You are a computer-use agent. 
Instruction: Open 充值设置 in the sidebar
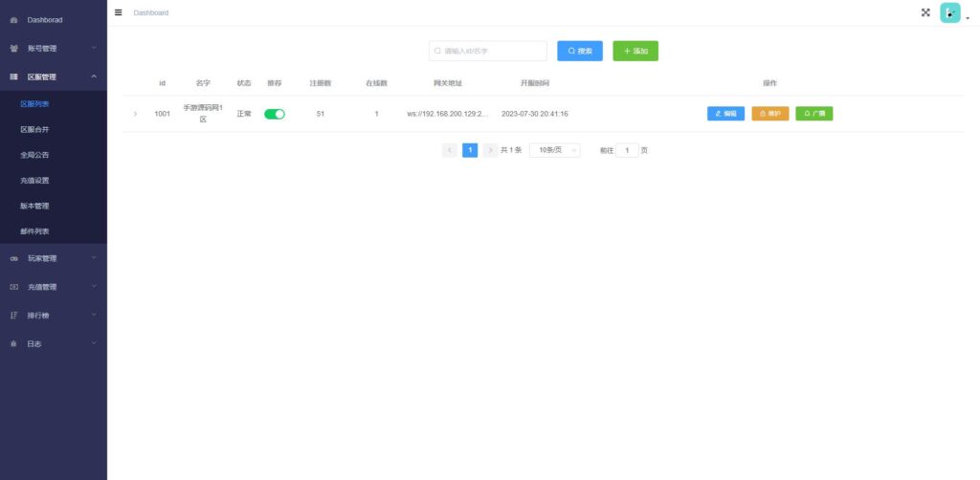click(x=54, y=181)
